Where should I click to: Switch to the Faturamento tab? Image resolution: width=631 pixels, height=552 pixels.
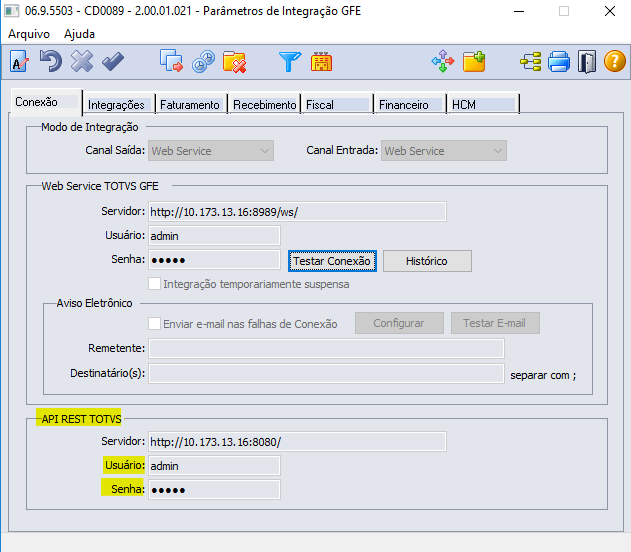coord(191,105)
